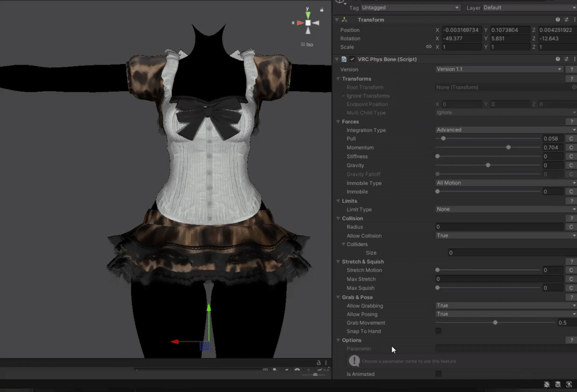Open the Integration Type dropdown
The width and height of the screenshot is (577, 392).
click(x=505, y=130)
